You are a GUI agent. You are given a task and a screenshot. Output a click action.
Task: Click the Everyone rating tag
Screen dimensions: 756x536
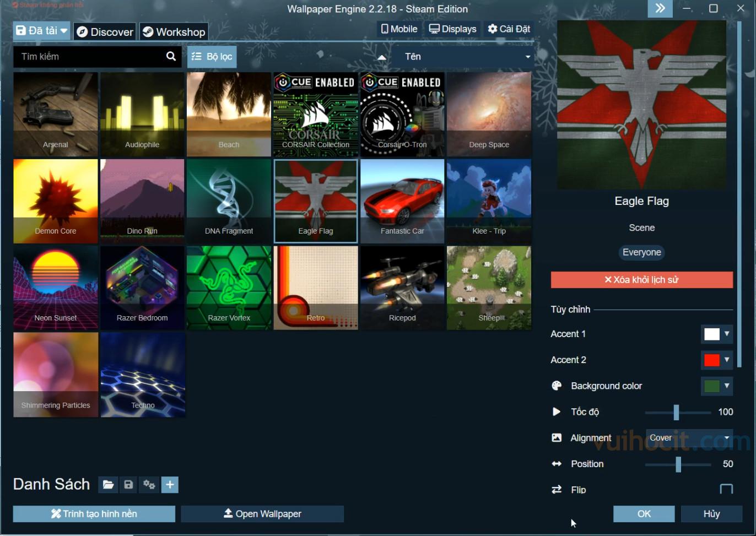point(642,252)
